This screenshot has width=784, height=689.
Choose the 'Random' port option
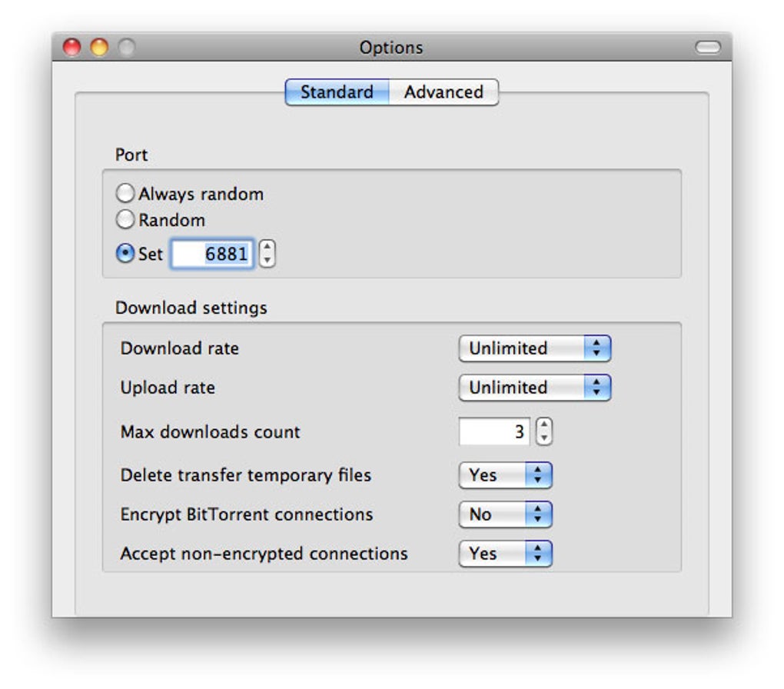(125, 220)
